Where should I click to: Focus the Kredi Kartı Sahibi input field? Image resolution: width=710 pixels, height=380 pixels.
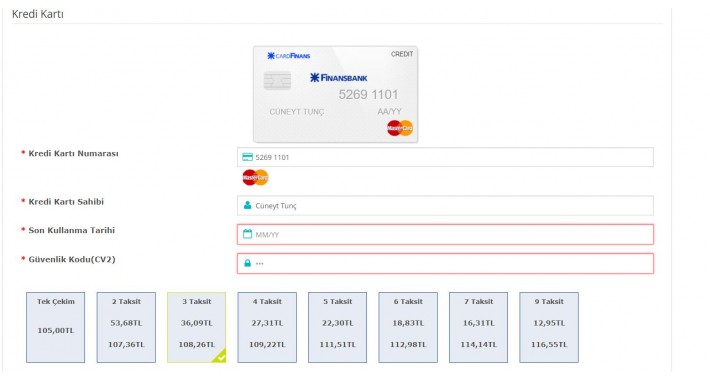pos(445,206)
